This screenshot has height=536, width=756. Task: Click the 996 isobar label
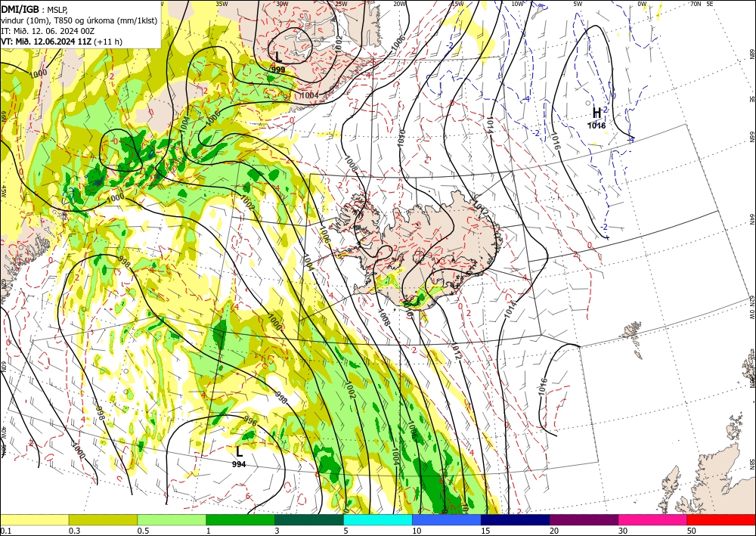[251, 420]
